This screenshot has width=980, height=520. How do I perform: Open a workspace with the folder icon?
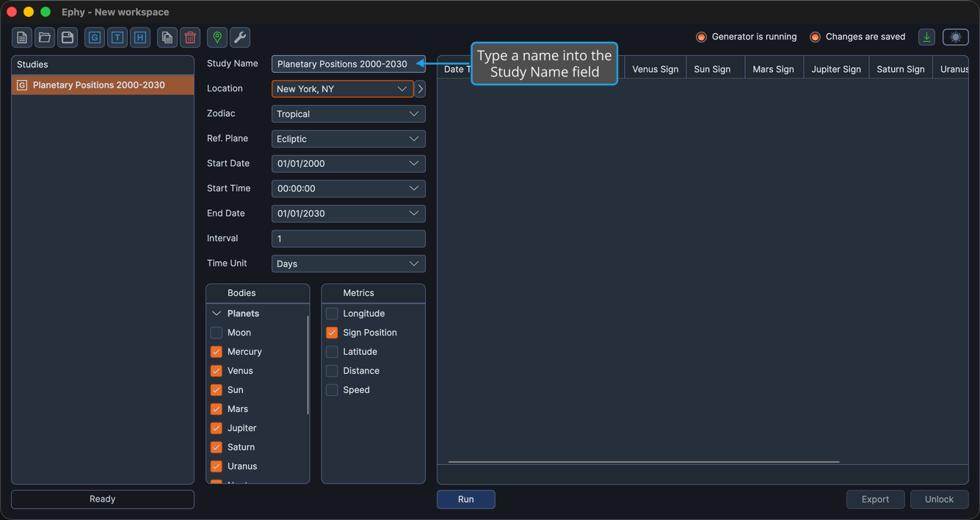point(45,37)
